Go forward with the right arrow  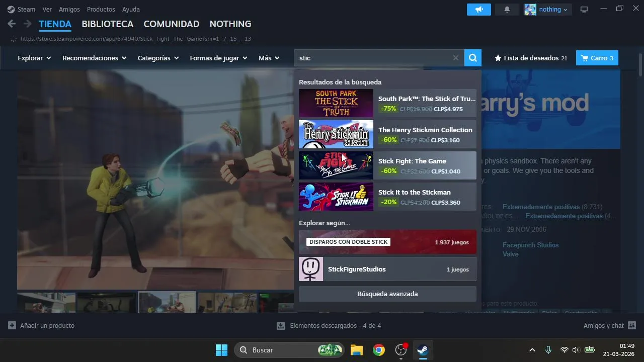click(x=27, y=24)
